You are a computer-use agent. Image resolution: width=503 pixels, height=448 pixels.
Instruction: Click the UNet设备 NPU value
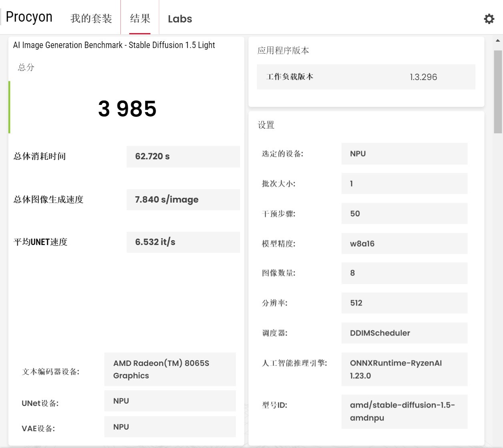pos(170,401)
